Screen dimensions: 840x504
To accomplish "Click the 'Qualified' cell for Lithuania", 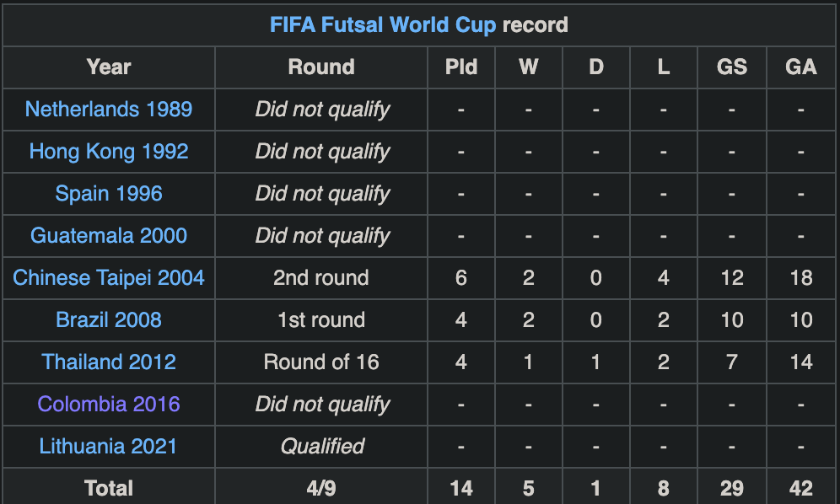I will pos(321,446).
